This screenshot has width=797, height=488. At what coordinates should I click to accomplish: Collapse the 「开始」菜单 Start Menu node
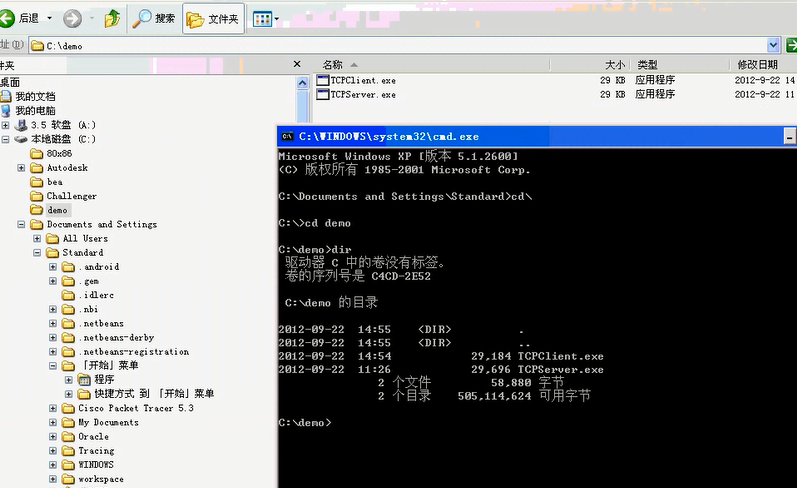tap(53, 365)
